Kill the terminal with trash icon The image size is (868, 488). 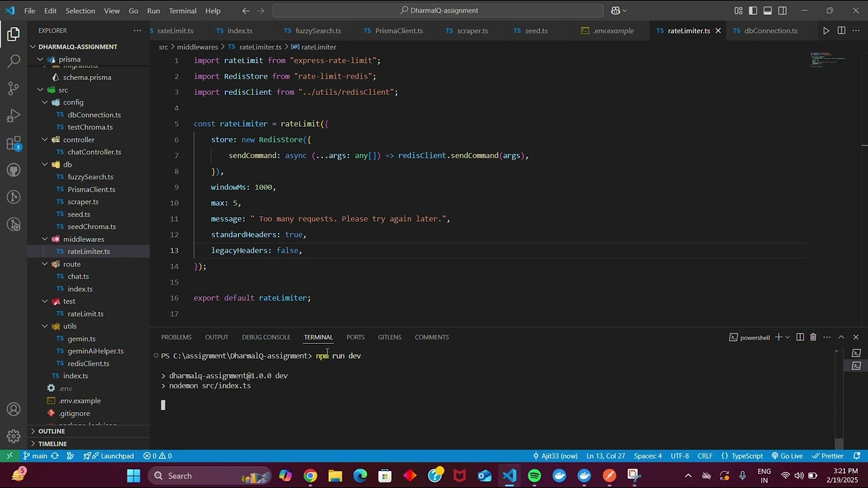coord(813,337)
